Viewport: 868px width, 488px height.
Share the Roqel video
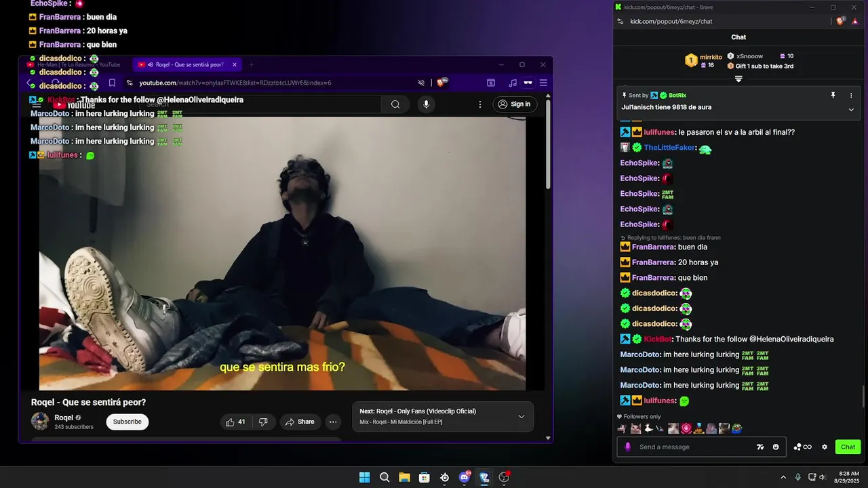tap(299, 422)
